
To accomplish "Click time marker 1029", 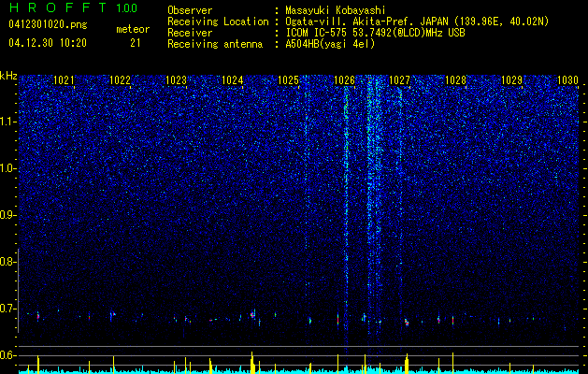I will (512, 80).
